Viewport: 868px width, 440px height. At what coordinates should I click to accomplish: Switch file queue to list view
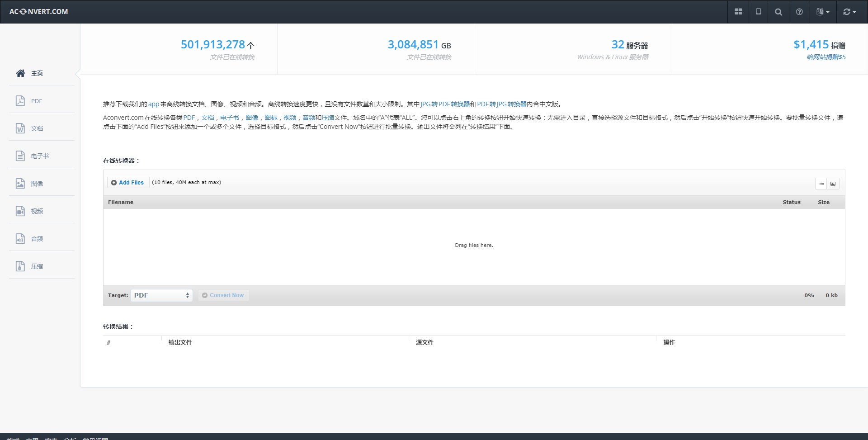pyautogui.click(x=821, y=184)
